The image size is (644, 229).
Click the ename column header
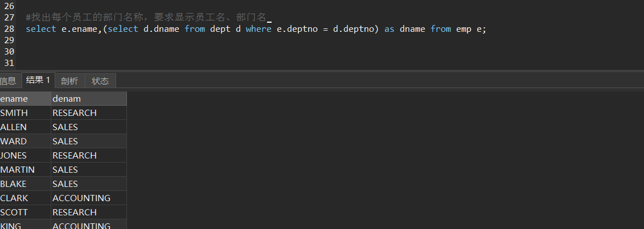(25, 99)
